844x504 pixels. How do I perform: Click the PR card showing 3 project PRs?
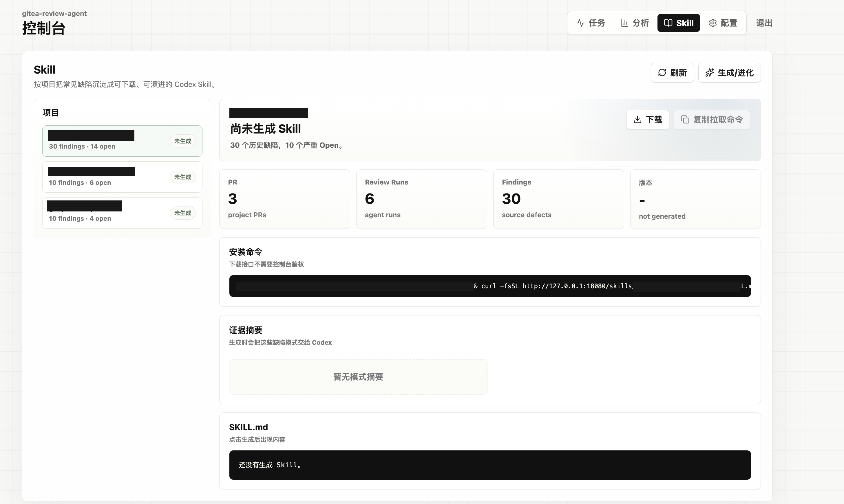tap(284, 199)
